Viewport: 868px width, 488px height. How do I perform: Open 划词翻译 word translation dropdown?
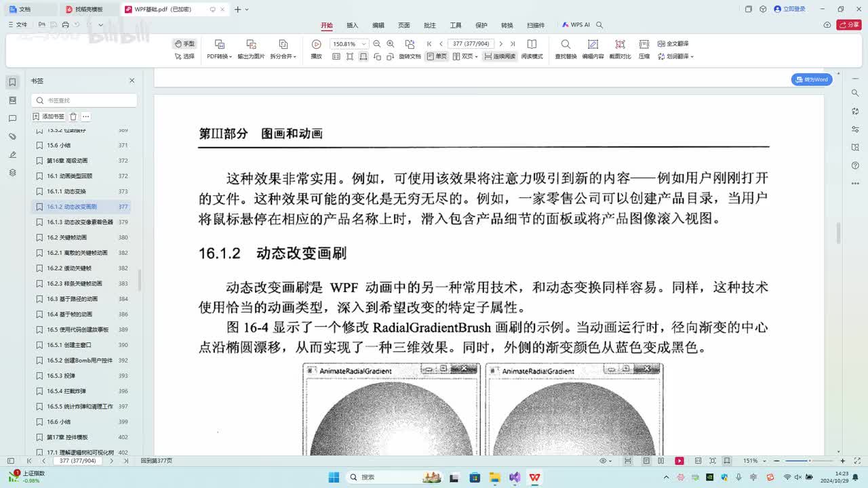(675, 56)
